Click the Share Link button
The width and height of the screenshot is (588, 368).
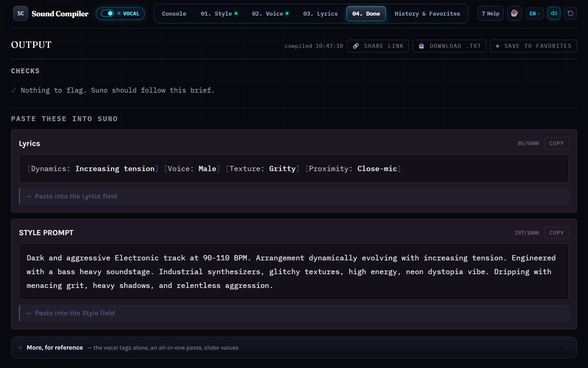378,46
